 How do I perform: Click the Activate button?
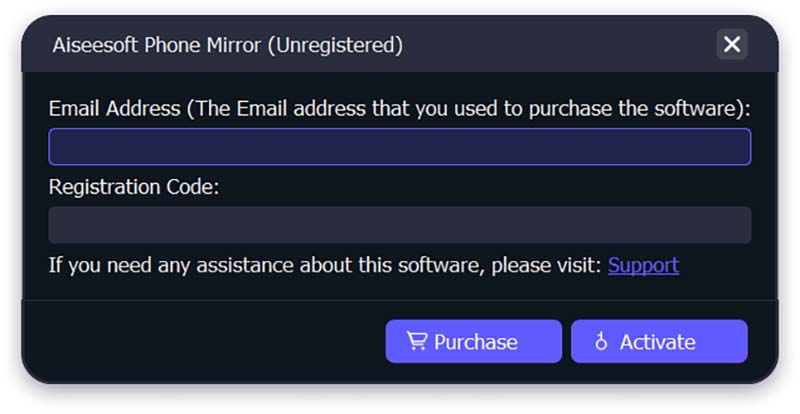(x=659, y=342)
